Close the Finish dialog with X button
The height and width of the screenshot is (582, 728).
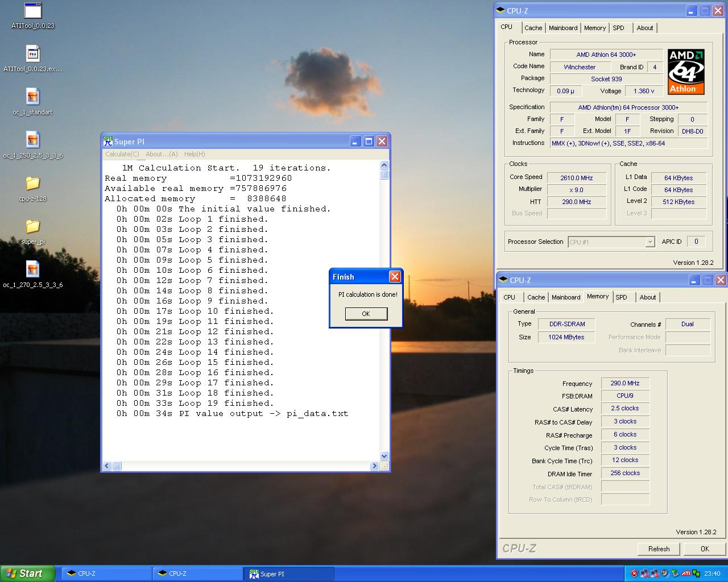click(x=395, y=277)
